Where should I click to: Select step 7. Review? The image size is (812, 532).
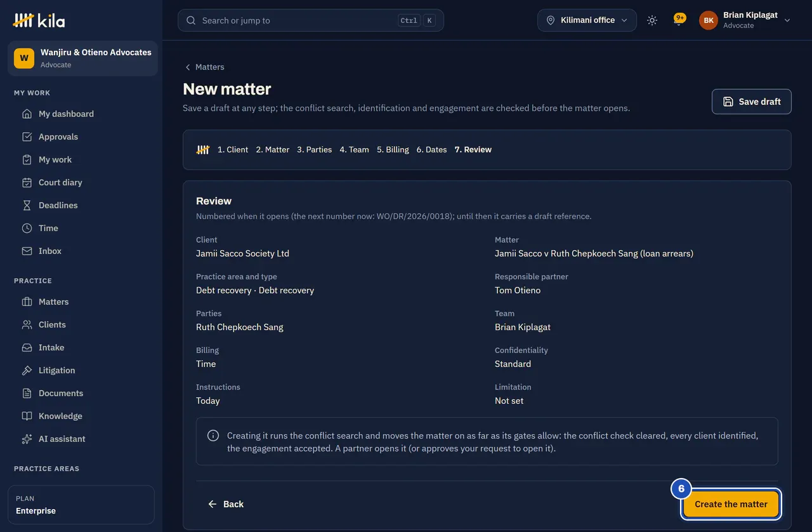coord(473,150)
